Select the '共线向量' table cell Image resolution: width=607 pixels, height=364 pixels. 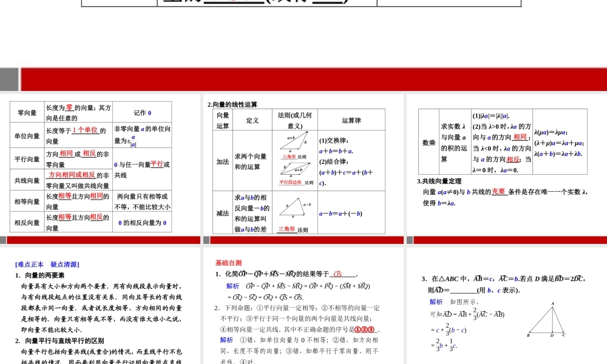pyautogui.click(x=27, y=180)
